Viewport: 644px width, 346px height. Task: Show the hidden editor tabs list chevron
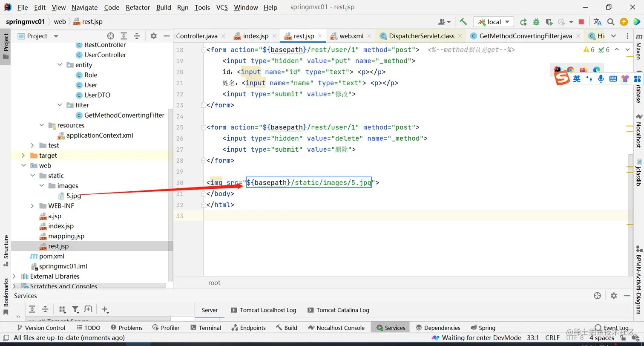click(x=613, y=36)
